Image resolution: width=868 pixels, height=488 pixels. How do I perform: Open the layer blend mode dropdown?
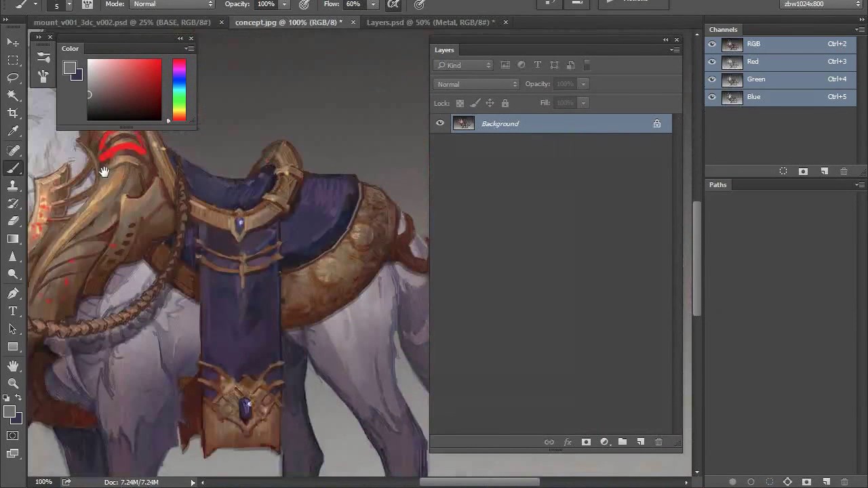point(476,84)
